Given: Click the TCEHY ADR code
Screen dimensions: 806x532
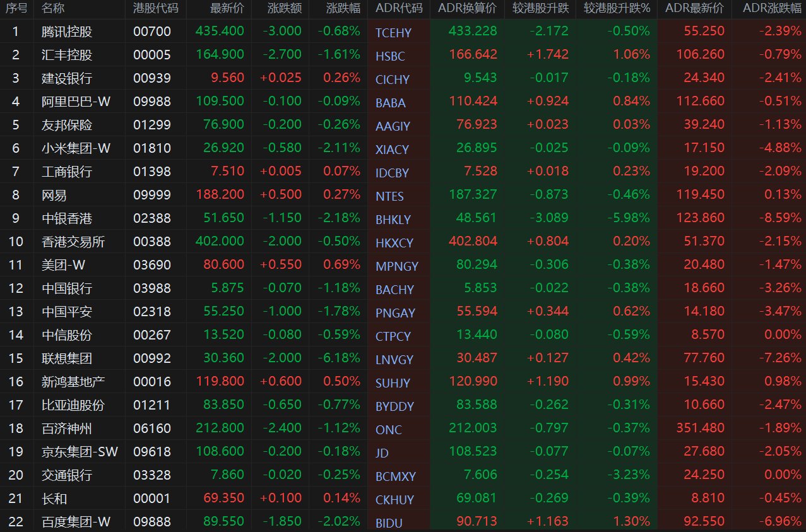Looking at the screenshot, I should click(393, 33).
